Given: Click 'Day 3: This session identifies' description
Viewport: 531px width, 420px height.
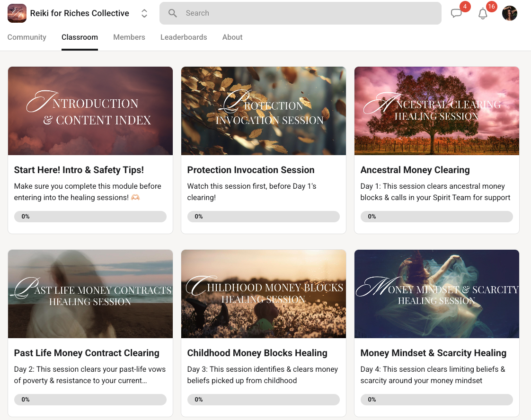Looking at the screenshot, I should [x=263, y=375].
